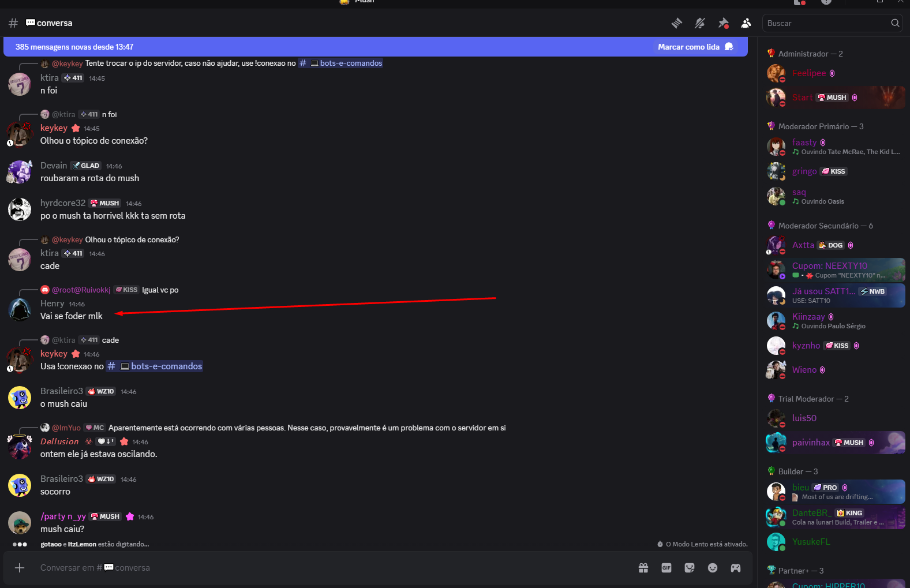The image size is (910, 588).
Task: Toggle notification settings bell icon
Action: (x=699, y=23)
